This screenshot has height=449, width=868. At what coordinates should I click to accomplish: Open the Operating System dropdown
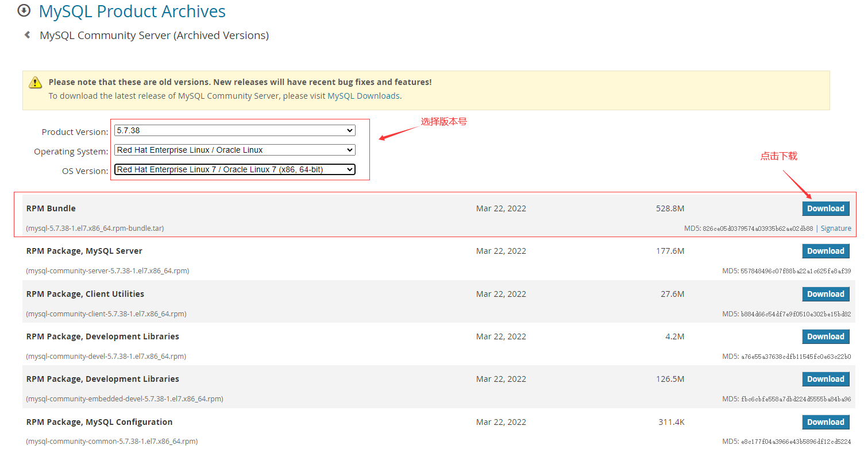point(234,150)
